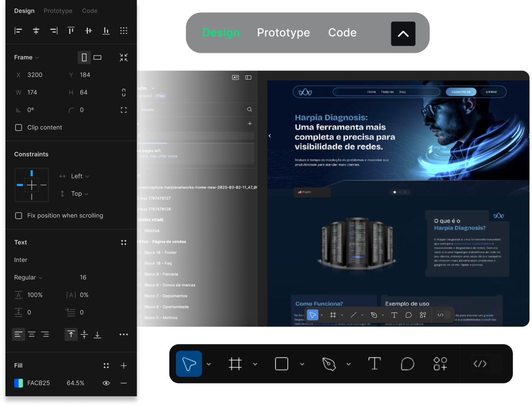Check Fix position when scrolling
The width and height of the screenshot is (532, 406).
19,216
